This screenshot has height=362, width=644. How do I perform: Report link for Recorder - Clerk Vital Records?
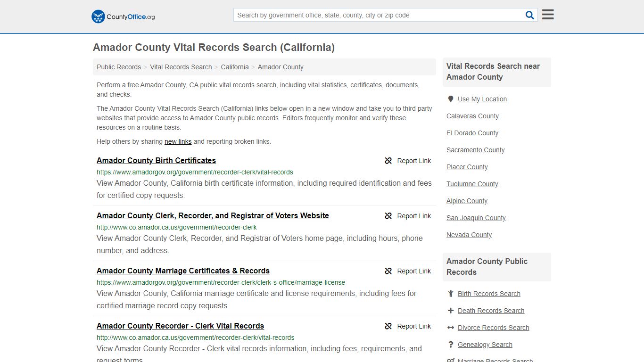click(414, 326)
